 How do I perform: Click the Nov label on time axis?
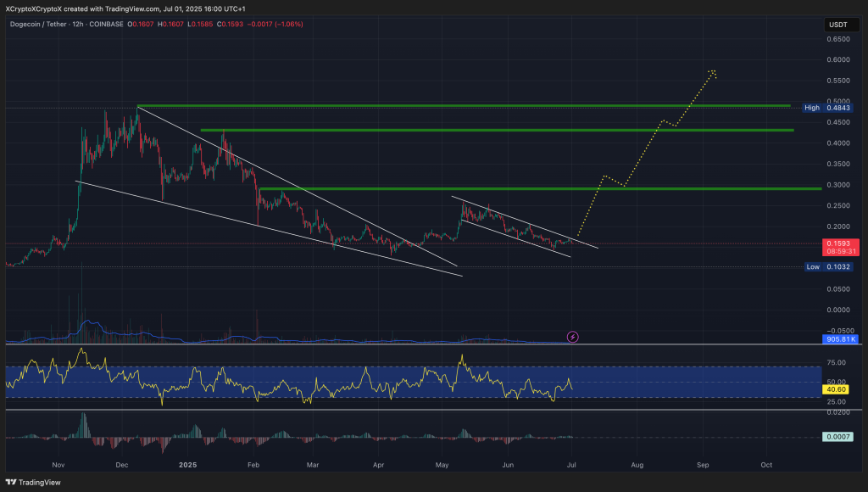point(58,466)
